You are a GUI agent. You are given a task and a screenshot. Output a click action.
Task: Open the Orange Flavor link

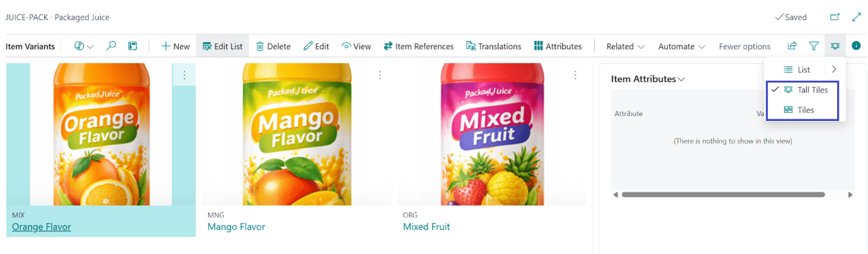[42, 227]
